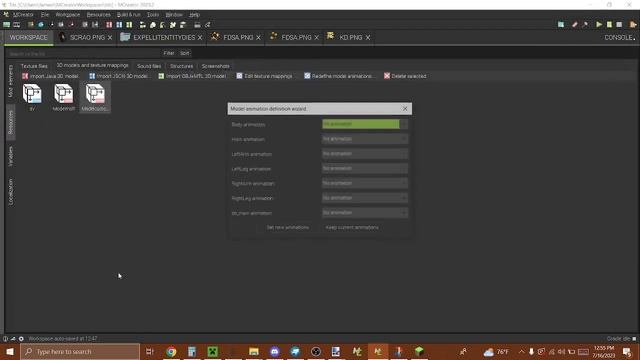Open the bb_main animation dropdown

click(x=364, y=213)
